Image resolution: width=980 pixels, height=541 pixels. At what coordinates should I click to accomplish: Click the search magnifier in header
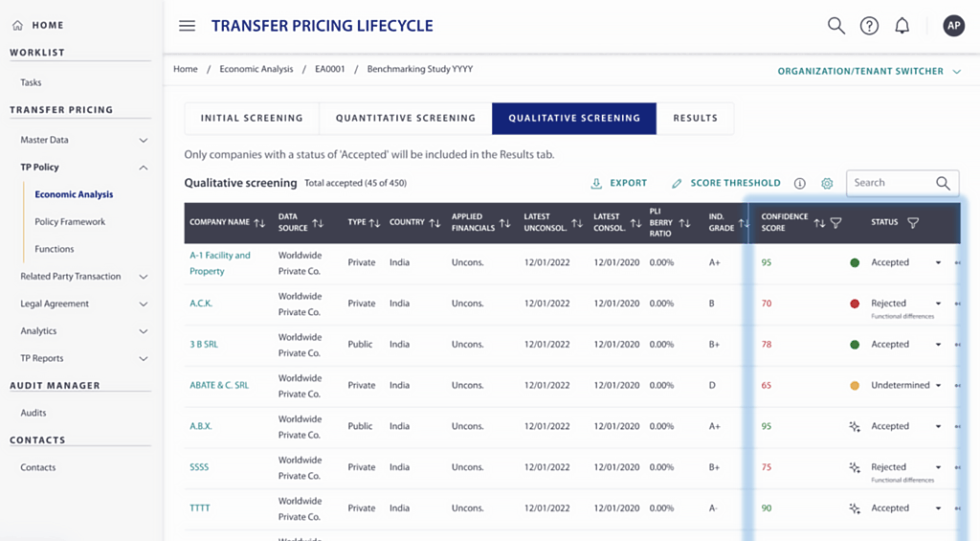835,26
